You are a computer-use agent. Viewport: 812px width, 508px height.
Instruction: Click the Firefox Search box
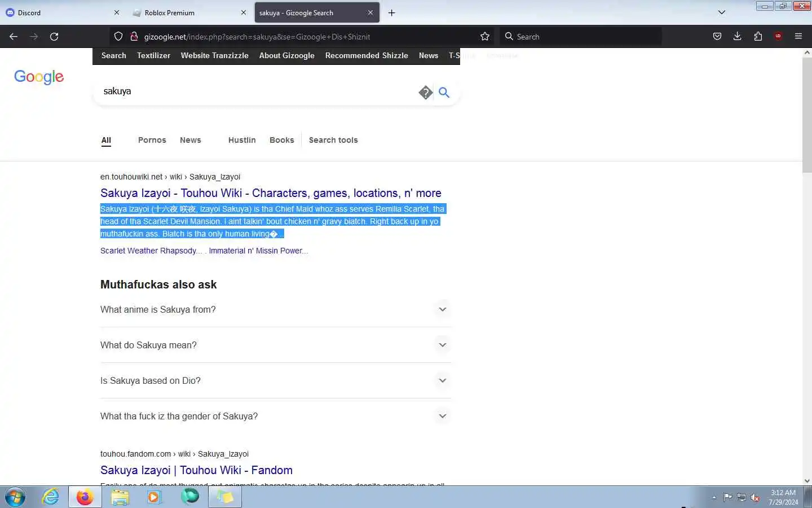[581, 37]
